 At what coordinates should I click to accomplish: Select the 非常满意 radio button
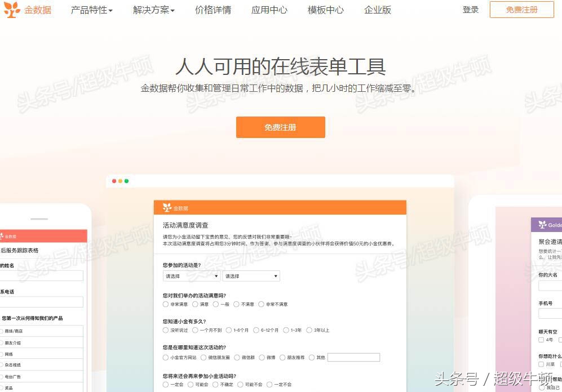166,304
